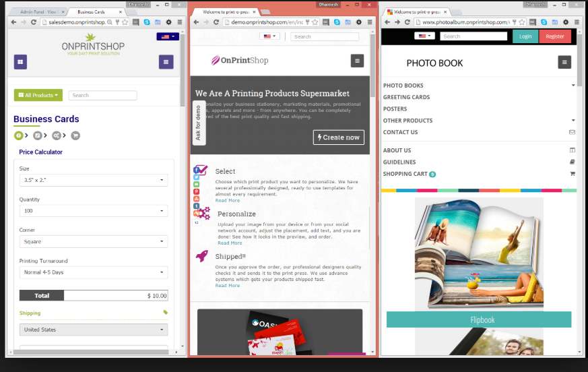Go back in the salesdemo browser window
Viewport: 588px width, 372px height.
(x=13, y=22)
